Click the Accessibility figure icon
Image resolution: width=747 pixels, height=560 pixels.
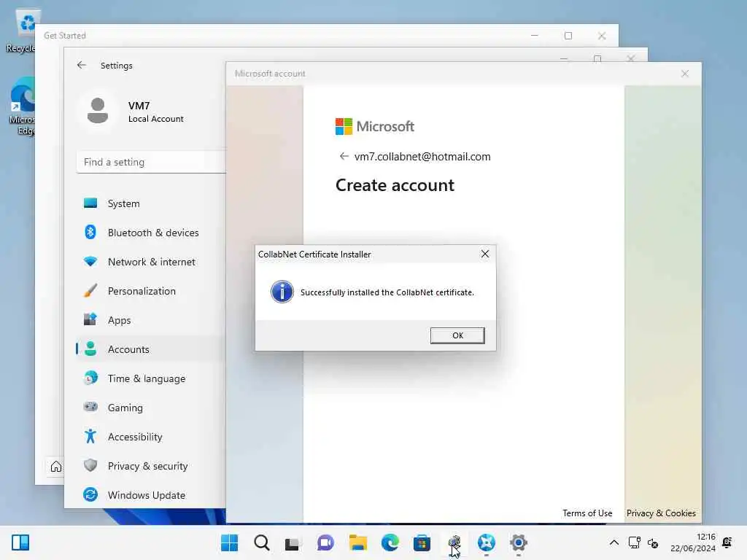pos(90,436)
